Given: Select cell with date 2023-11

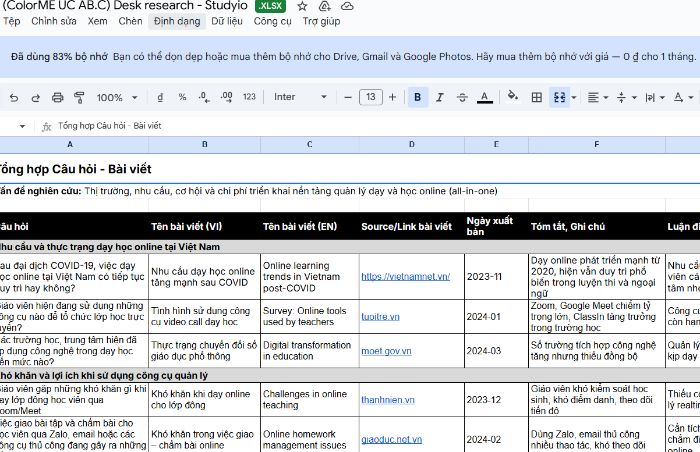Looking at the screenshot, I should point(496,276).
